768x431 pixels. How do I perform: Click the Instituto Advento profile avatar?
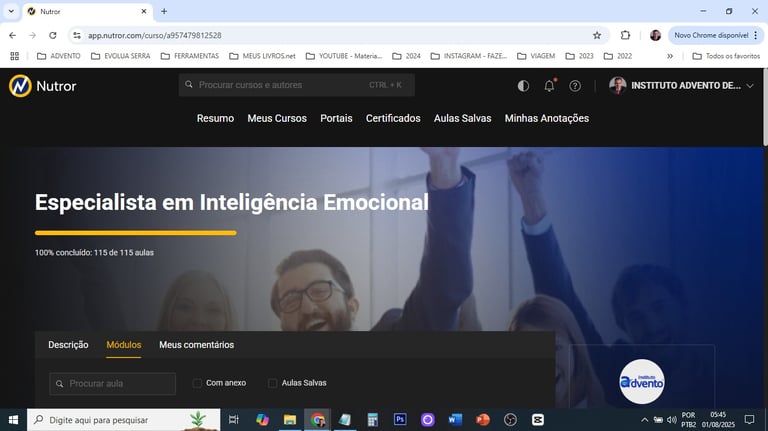point(618,85)
